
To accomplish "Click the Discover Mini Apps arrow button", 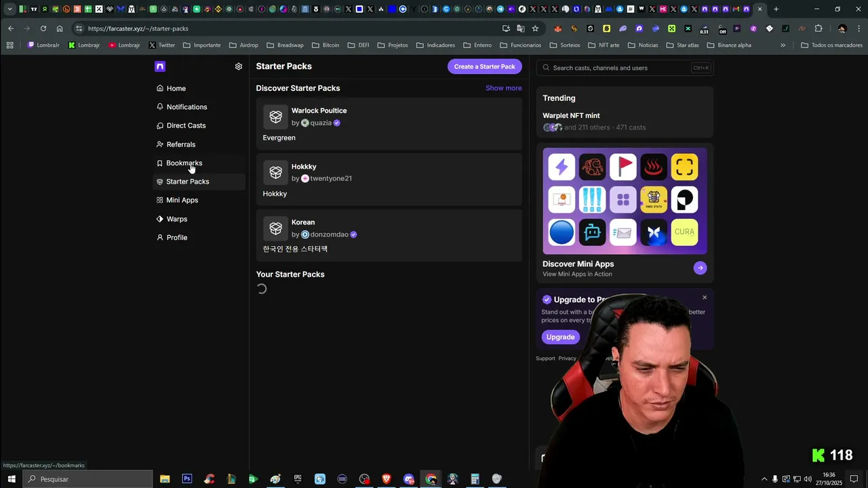I will [x=700, y=268].
